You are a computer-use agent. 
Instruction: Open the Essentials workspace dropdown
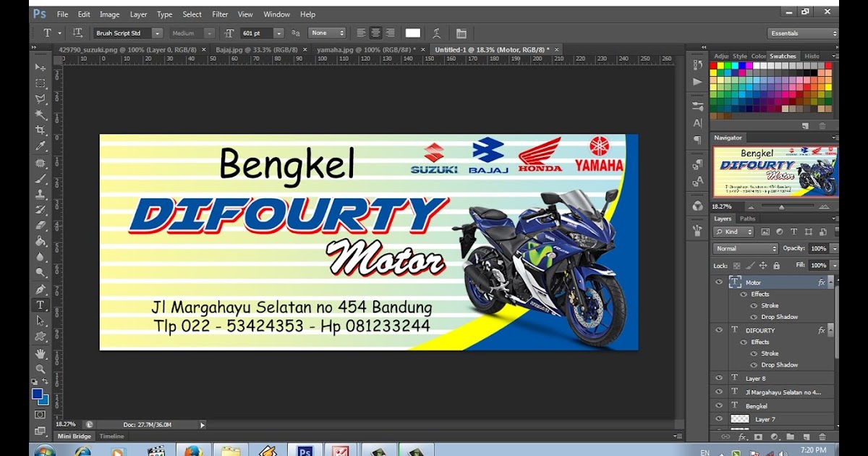(x=803, y=33)
